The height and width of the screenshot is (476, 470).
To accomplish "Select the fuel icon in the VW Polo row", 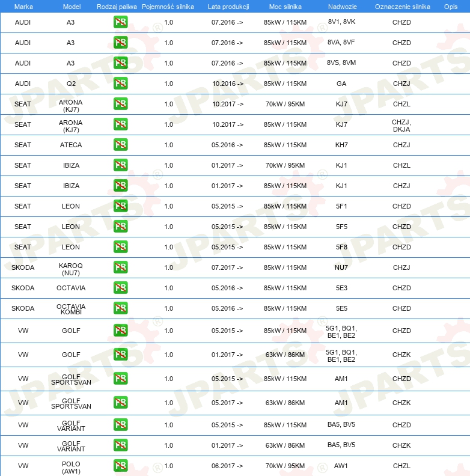I will [x=121, y=466].
